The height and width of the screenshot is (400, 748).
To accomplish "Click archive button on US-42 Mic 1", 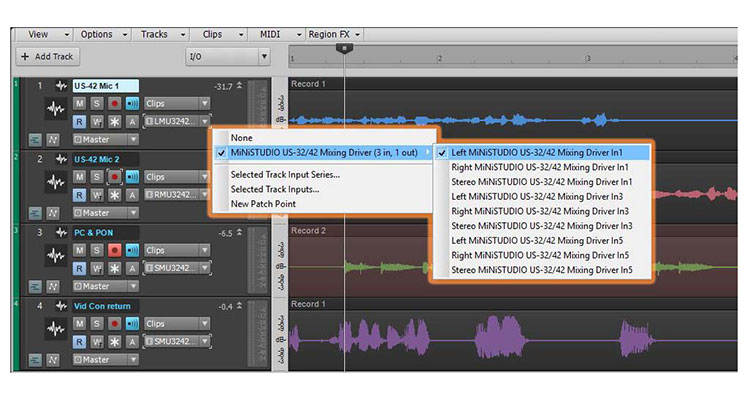I will tap(132, 122).
